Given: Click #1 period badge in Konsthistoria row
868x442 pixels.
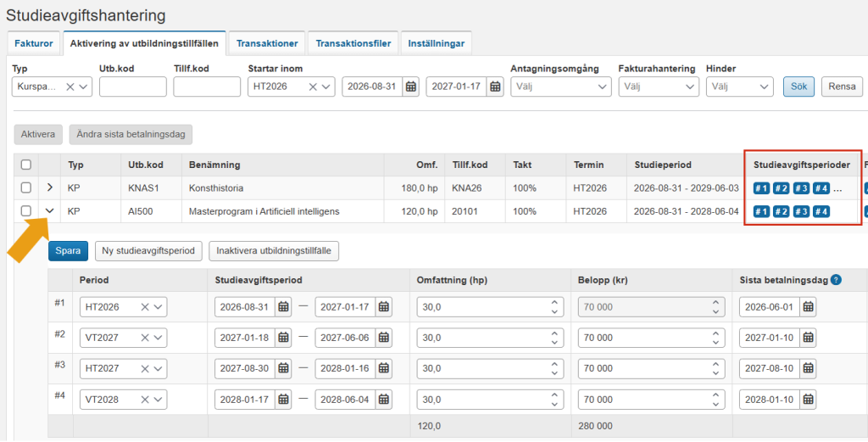Looking at the screenshot, I should click(x=762, y=188).
